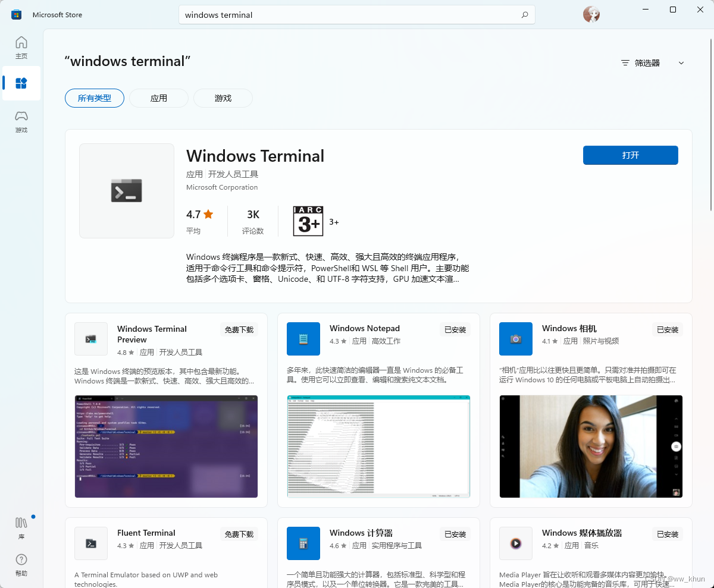Open the Home (主页) sidebar icon

point(21,47)
